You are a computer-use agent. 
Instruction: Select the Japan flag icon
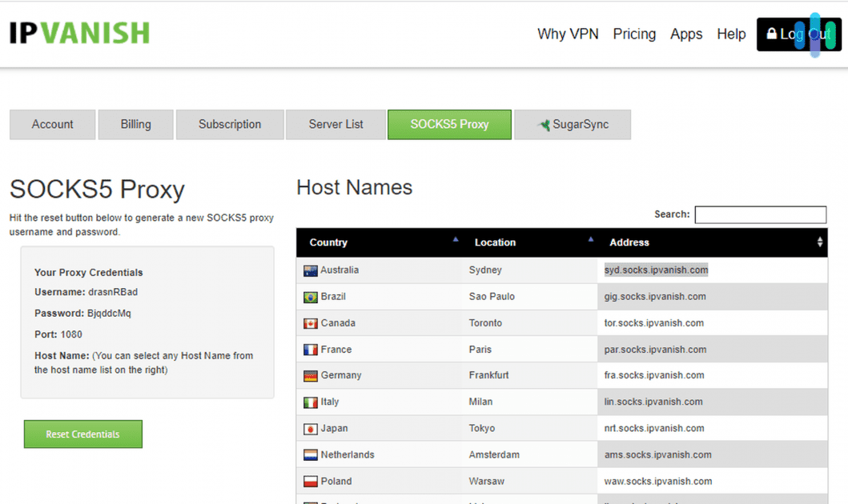[x=310, y=428]
